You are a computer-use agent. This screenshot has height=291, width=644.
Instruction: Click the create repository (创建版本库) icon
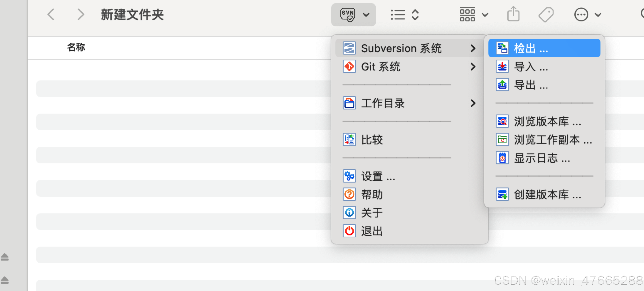click(502, 195)
